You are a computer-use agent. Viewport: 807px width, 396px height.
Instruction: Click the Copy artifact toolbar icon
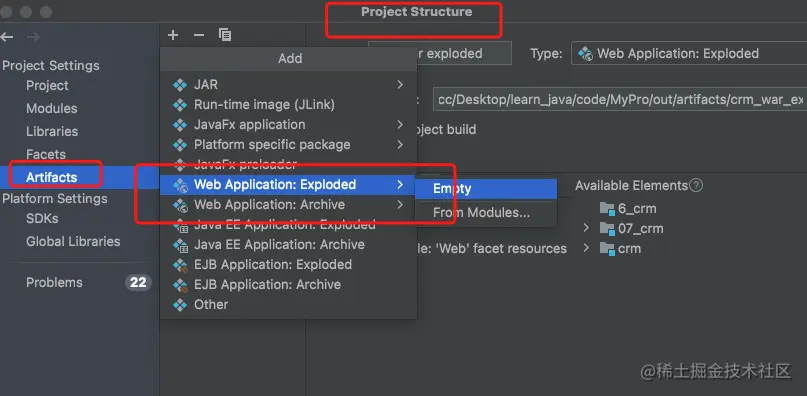[225, 35]
